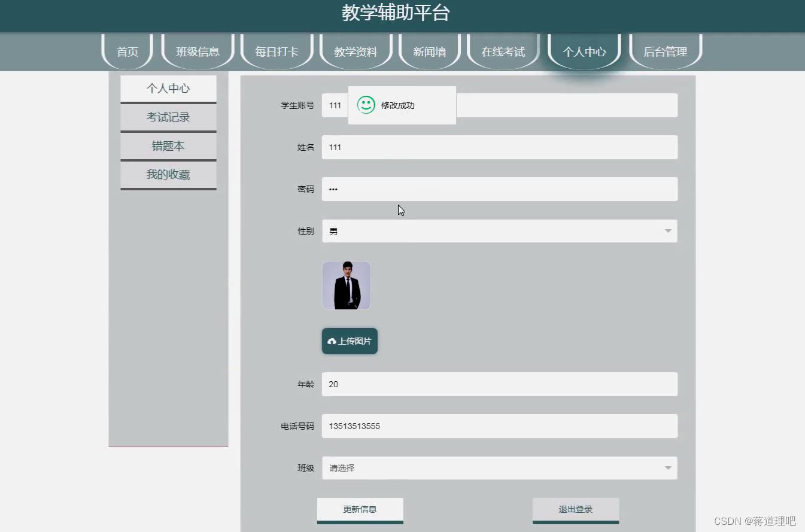Open the 在线考试 section

click(503, 51)
